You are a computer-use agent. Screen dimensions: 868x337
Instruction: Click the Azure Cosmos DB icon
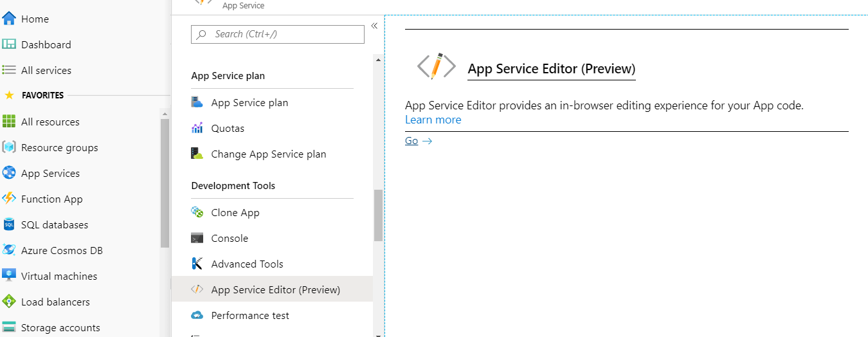point(9,250)
